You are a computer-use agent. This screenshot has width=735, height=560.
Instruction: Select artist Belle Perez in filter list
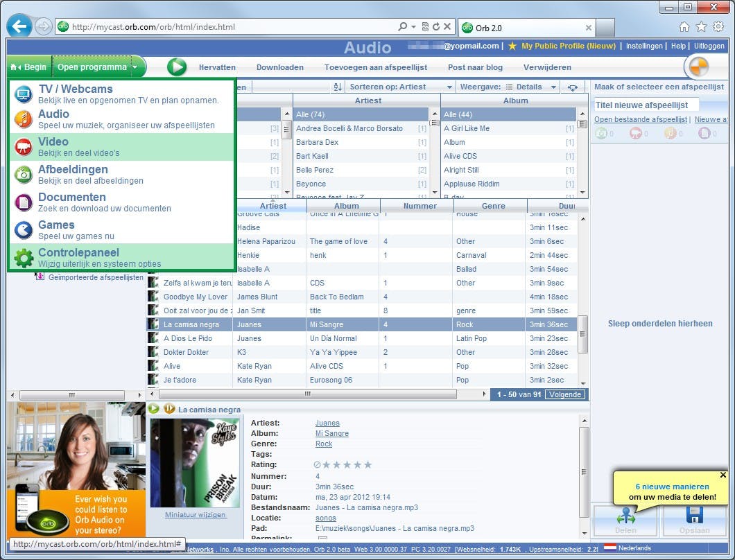click(x=361, y=170)
